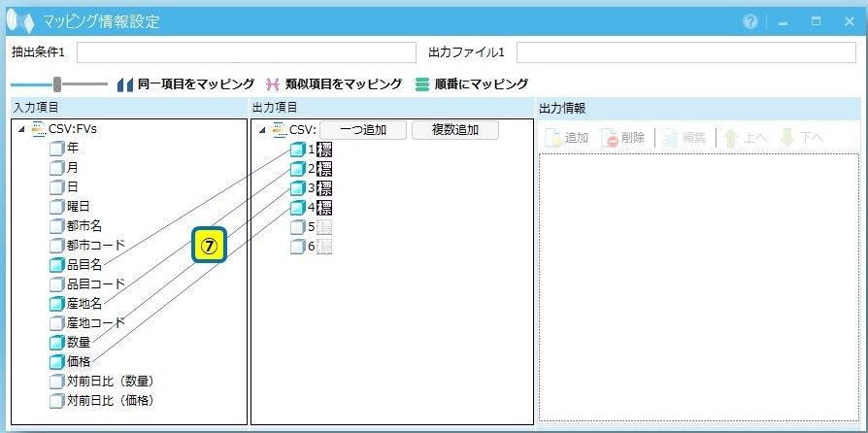The image size is (868, 433).
Task: Click 上へ in the 出力情報 toolbar
Action: click(x=746, y=138)
